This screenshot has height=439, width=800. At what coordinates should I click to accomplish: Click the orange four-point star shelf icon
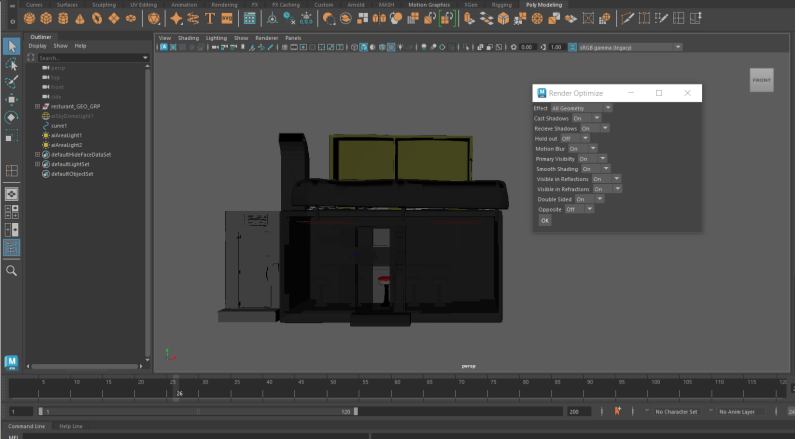click(x=176, y=19)
